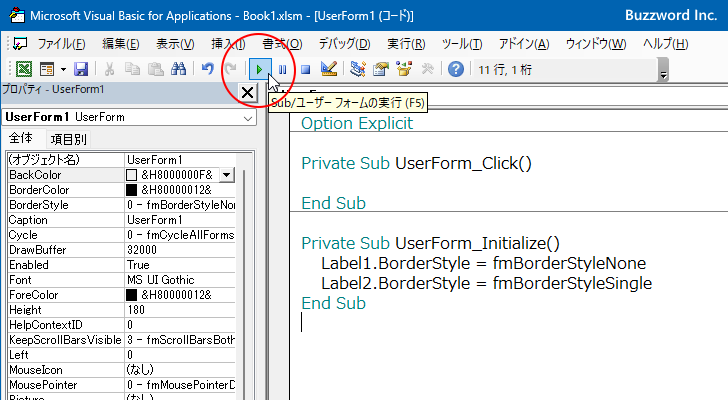This screenshot has height=400, width=728.
Task: Open the デバッグ(D) menu
Action: point(344,44)
